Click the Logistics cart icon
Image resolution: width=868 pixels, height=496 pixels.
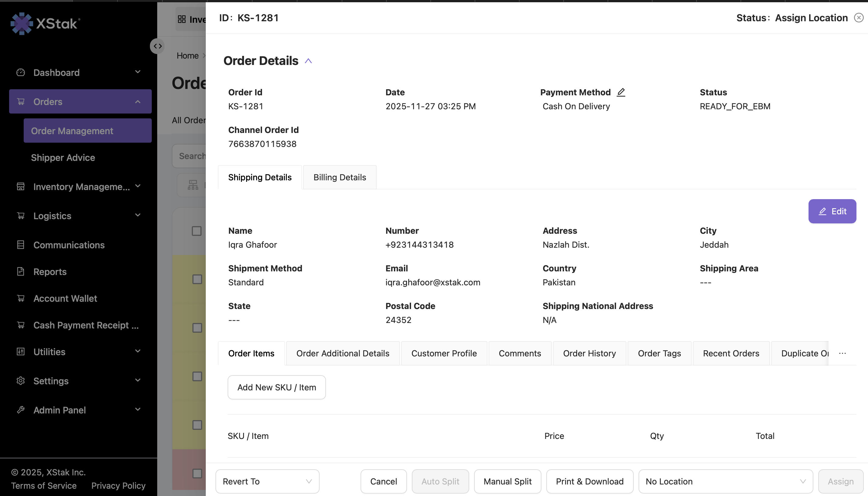21,216
